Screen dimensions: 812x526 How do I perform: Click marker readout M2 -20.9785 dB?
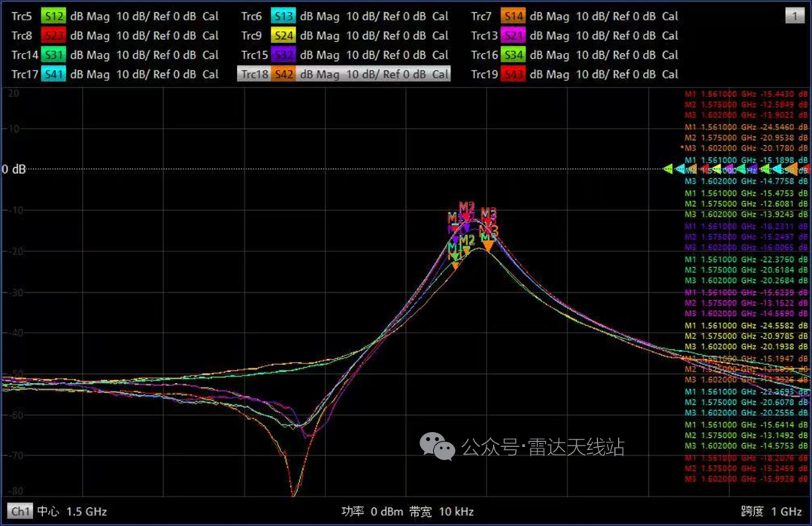coord(746,336)
